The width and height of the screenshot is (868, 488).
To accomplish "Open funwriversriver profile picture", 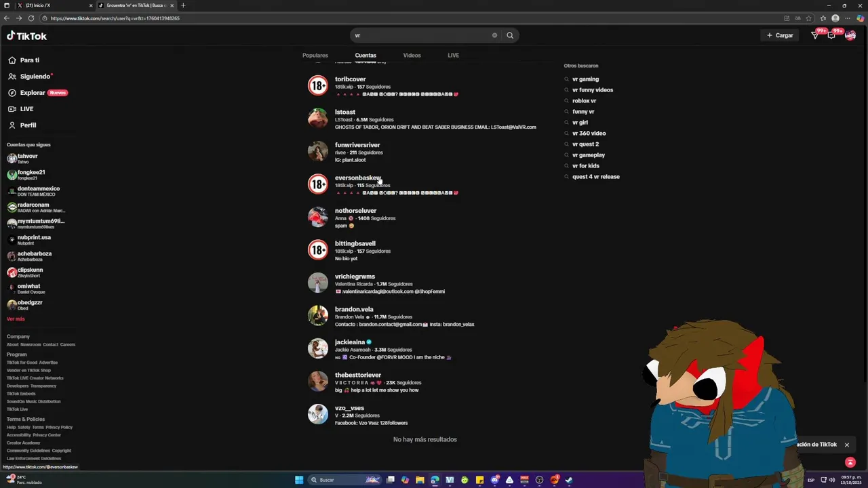I will (x=318, y=151).
